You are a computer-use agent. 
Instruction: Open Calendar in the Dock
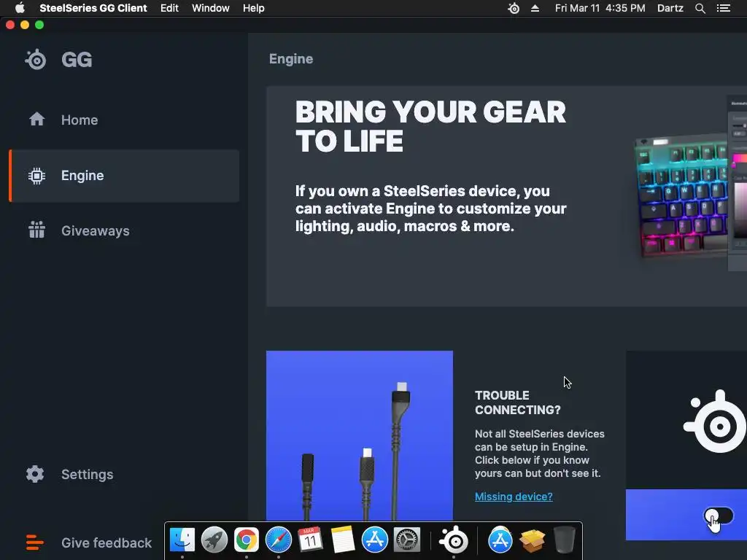(x=310, y=540)
